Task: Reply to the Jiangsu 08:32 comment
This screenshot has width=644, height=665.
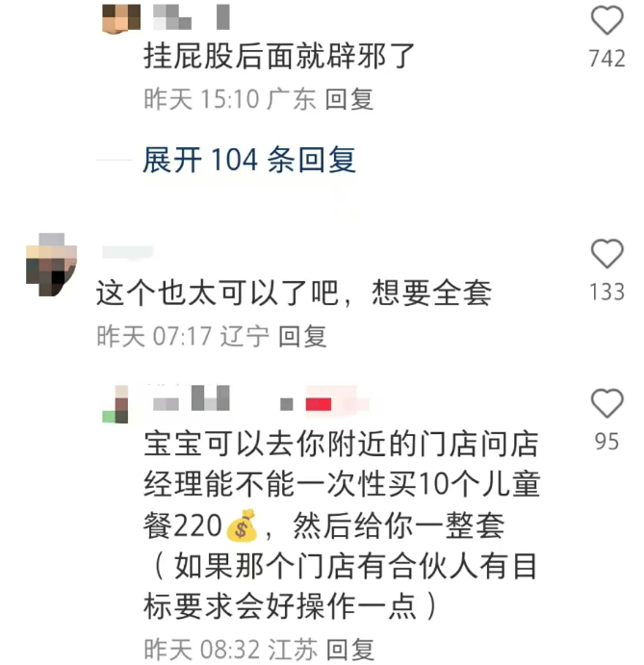Action: (350, 650)
